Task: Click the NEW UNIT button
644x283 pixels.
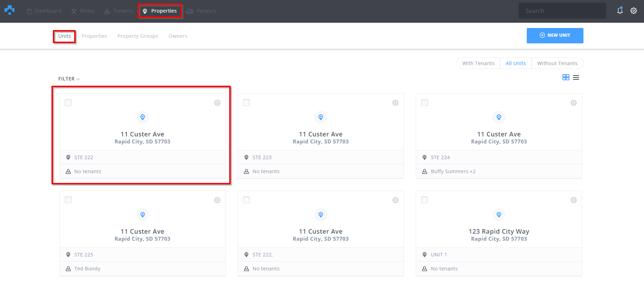Action: click(x=555, y=36)
